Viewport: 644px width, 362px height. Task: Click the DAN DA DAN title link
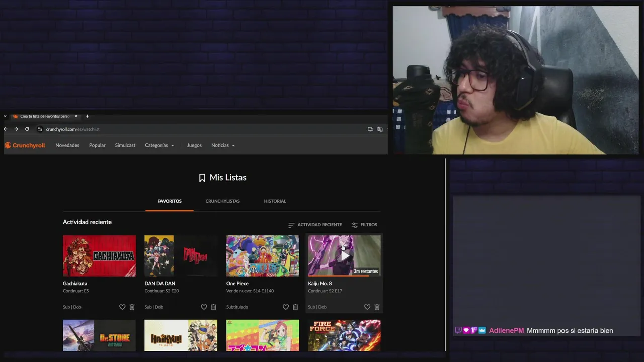(160, 284)
